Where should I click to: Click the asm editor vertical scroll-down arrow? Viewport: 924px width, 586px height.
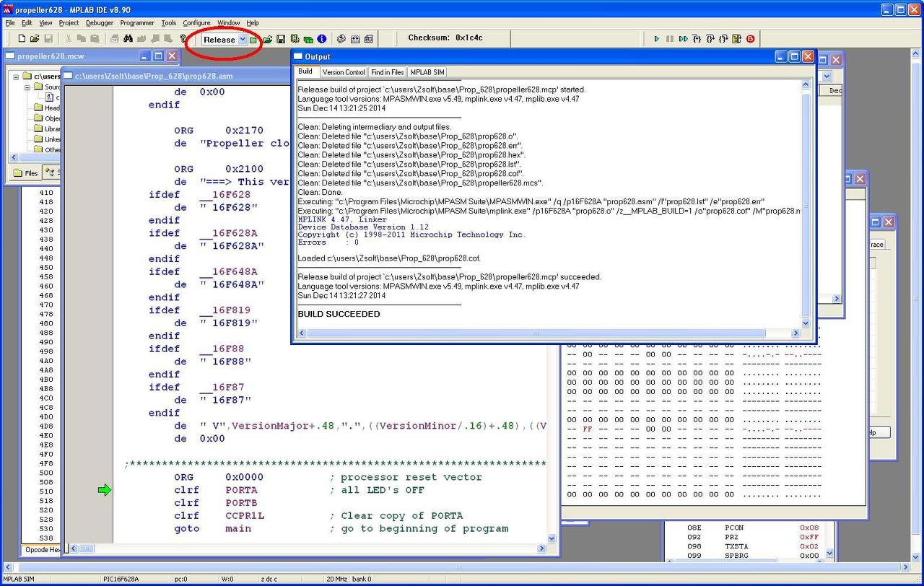tap(552, 538)
